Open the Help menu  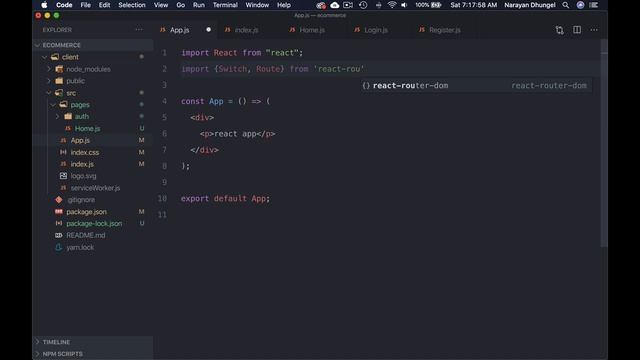284,5
